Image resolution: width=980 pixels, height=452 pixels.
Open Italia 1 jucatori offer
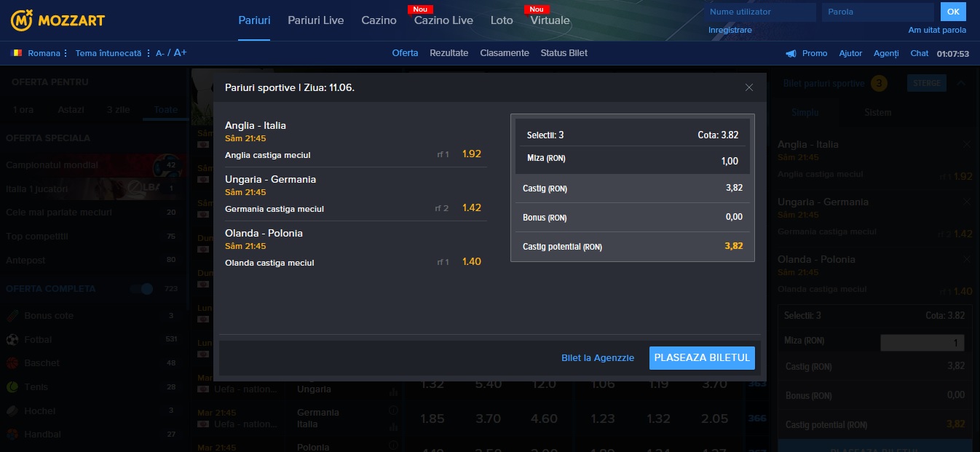click(93, 189)
